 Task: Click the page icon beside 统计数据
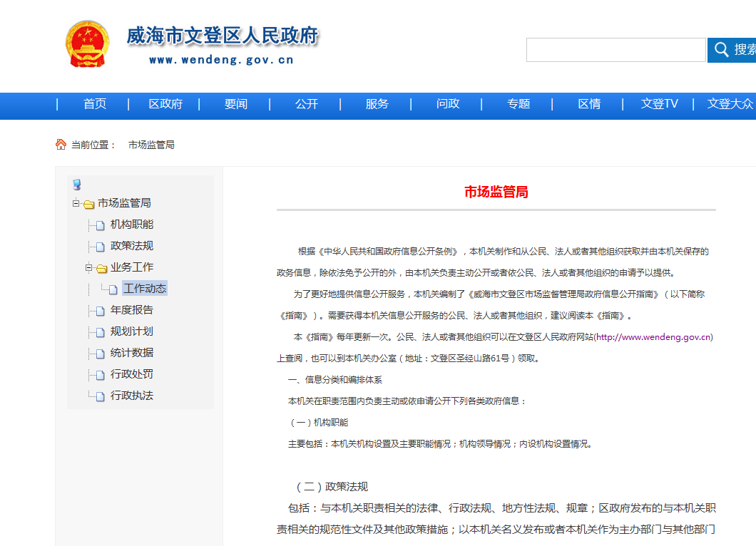point(101,354)
